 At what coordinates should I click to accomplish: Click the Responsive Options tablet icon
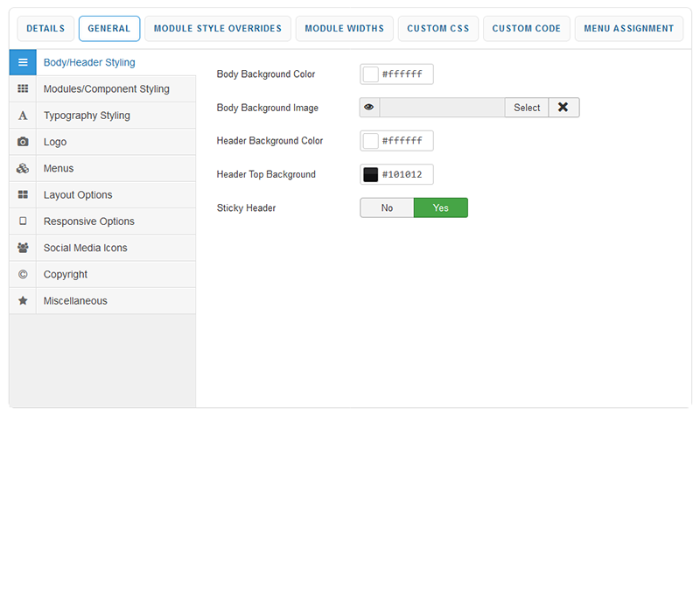point(23,221)
